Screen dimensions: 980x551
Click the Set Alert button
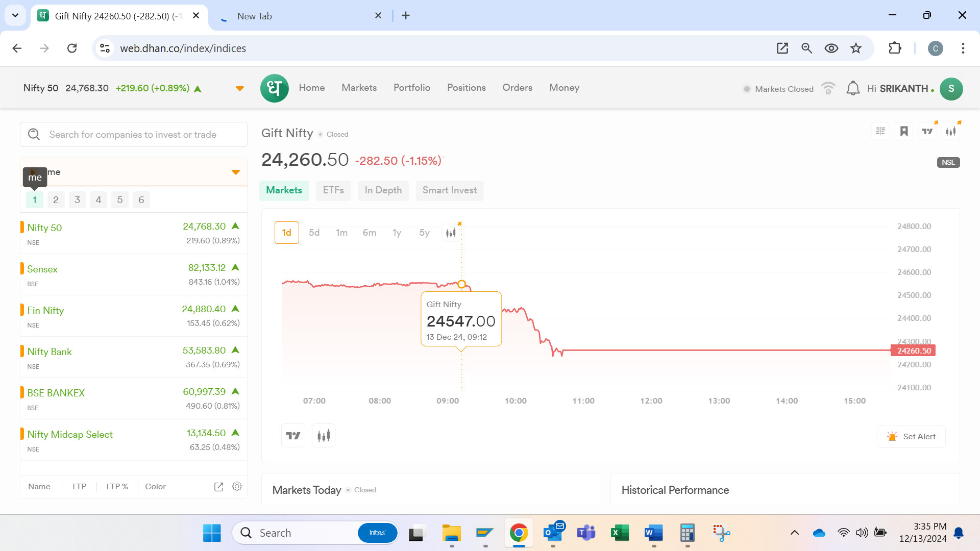[911, 437]
